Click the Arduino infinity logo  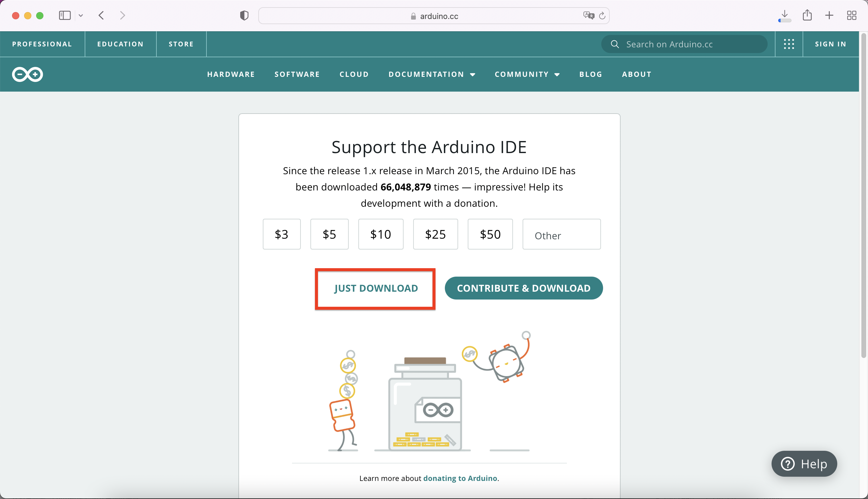point(27,74)
